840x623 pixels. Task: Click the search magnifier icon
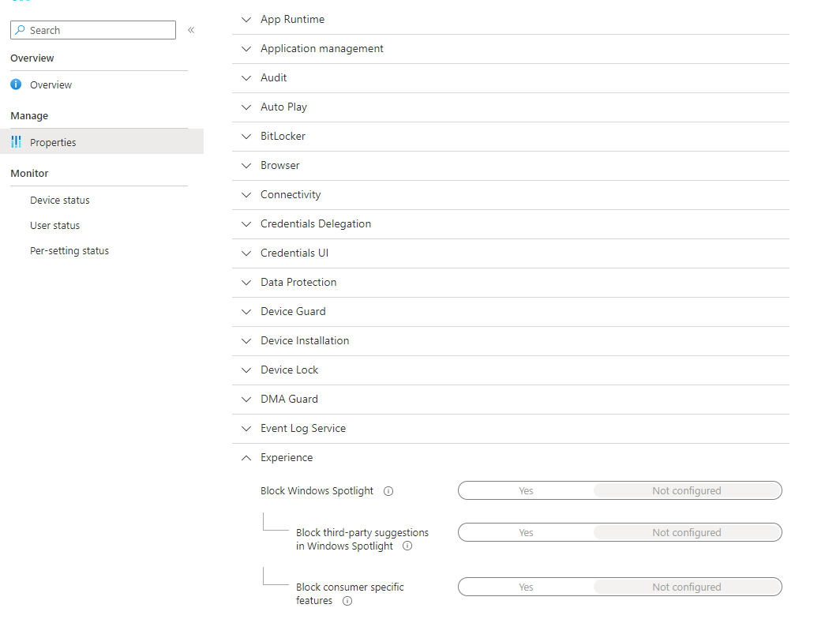pyautogui.click(x=21, y=30)
